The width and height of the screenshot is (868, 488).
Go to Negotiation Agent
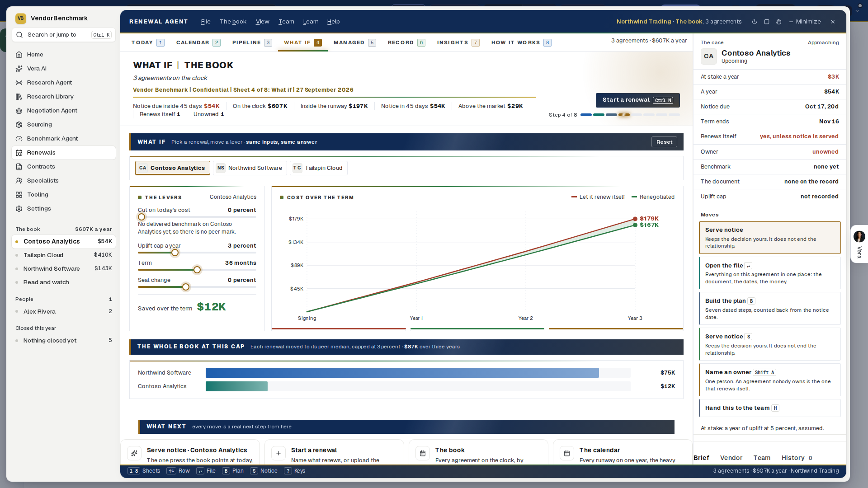tap(63, 111)
